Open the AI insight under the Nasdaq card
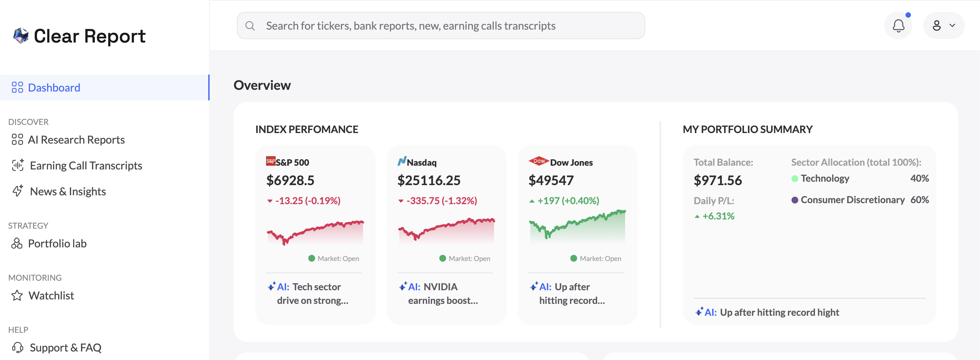 tap(442, 293)
